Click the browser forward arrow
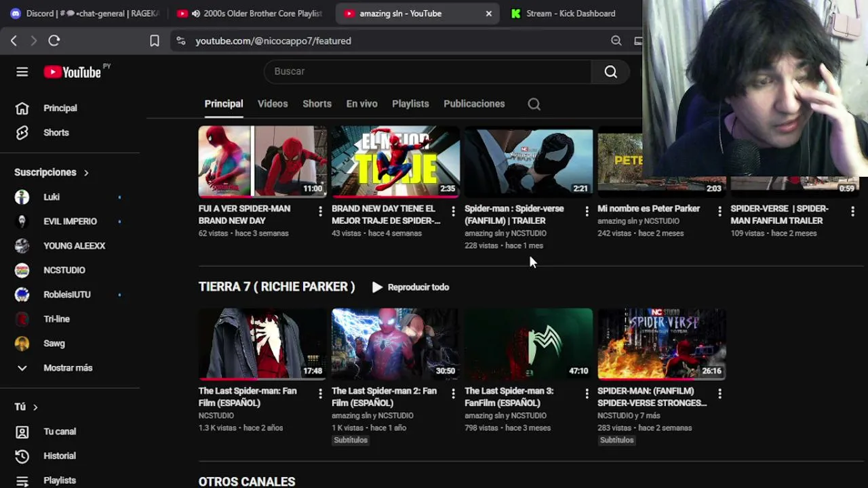 coord(33,41)
